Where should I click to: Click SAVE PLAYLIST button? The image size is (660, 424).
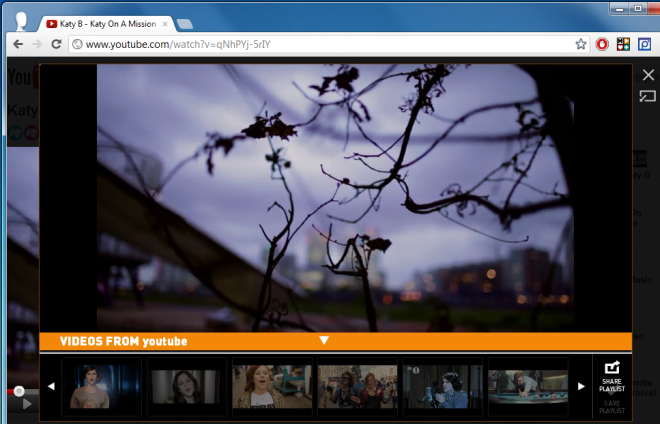tap(612, 407)
